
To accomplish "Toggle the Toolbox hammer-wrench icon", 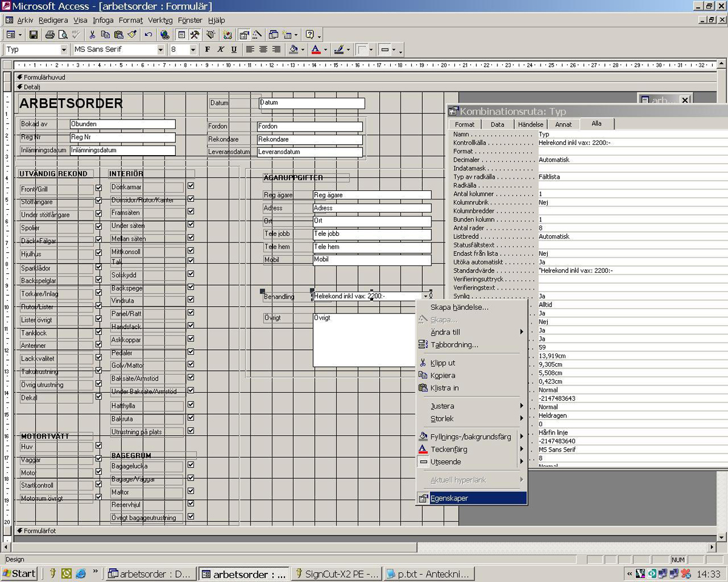I will click(x=194, y=35).
